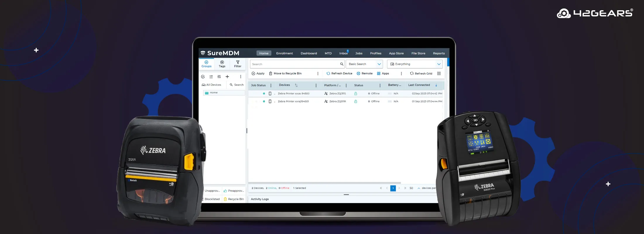Screen dimensions: 644x234
Task: Click the group Search button in sidebar
Action: click(237, 85)
